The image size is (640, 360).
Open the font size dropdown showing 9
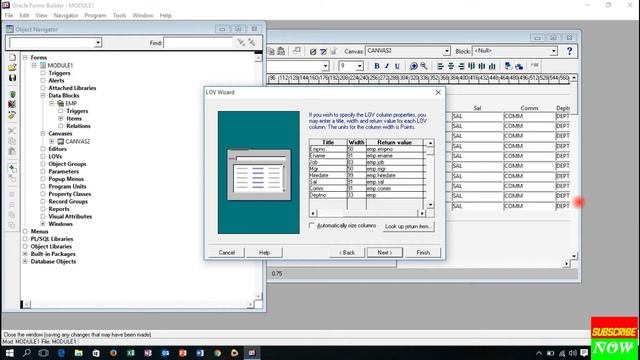pyautogui.click(x=359, y=66)
